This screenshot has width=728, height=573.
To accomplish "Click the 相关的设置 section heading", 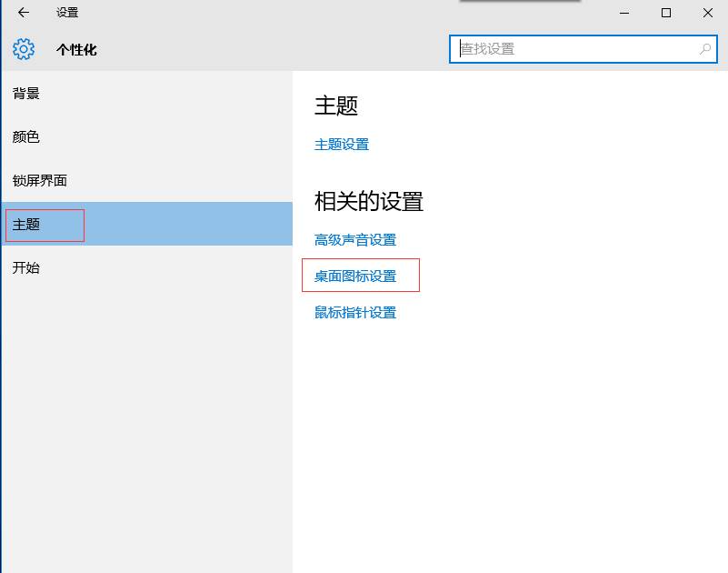I will [367, 202].
